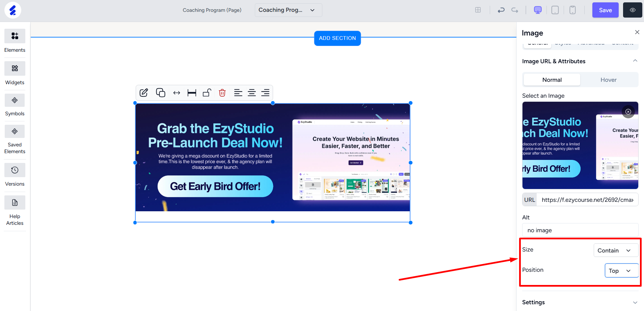Save the page
The image size is (644, 311).
coord(606,10)
